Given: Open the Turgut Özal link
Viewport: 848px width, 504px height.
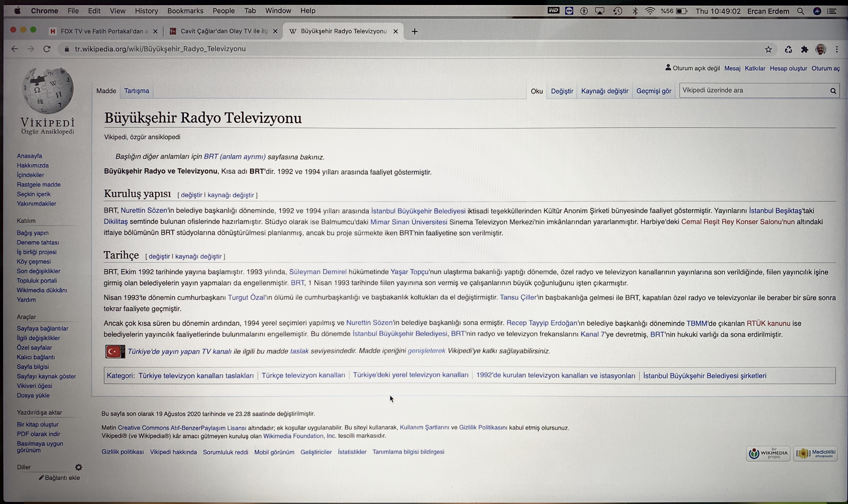Looking at the screenshot, I should point(246,298).
